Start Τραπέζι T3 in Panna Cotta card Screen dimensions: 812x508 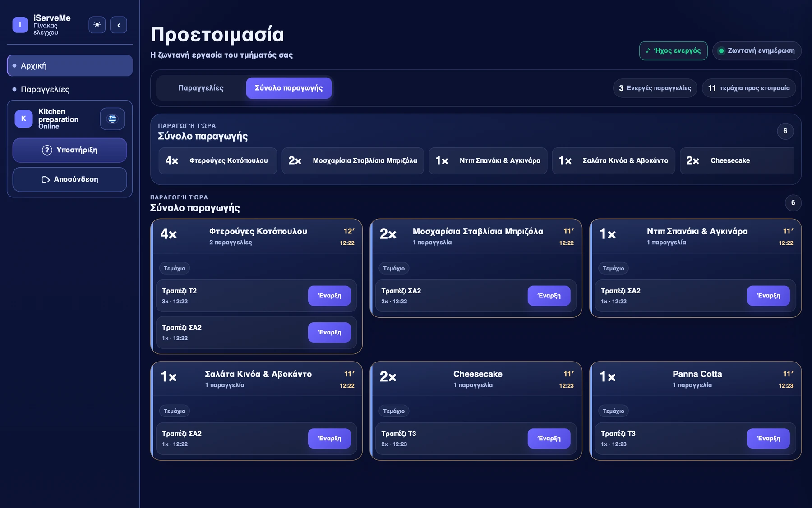pyautogui.click(x=768, y=439)
